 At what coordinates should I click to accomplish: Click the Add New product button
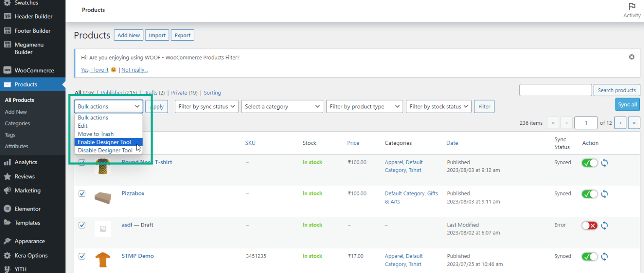pyautogui.click(x=128, y=35)
